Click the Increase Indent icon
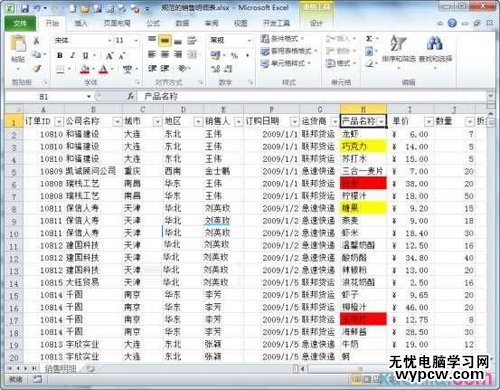Image resolution: width=500 pixels, height=390 pixels. tap(165, 68)
